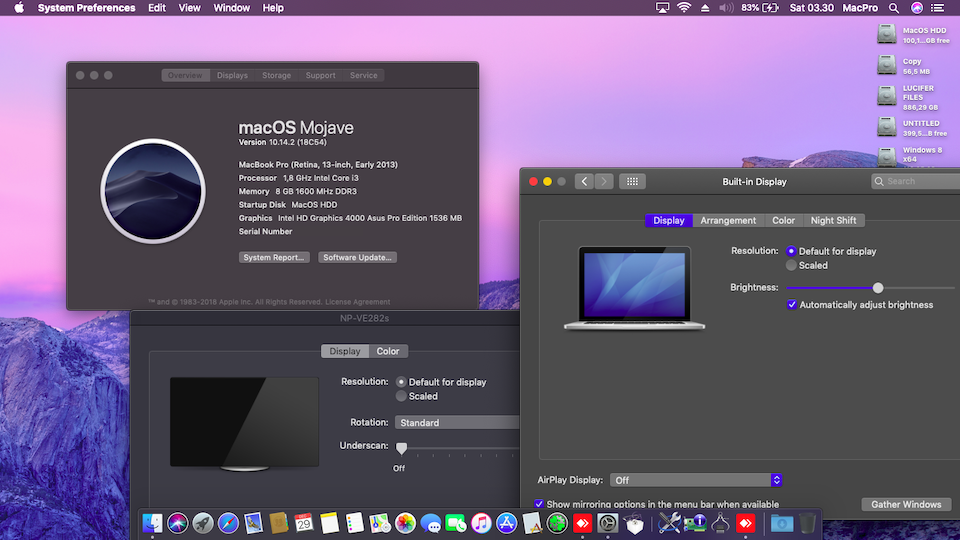Select Default for display in Built-in Display

click(x=791, y=251)
